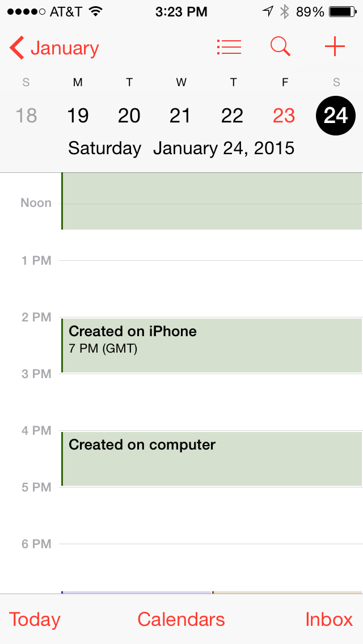Open Created on iPhone event
This screenshot has height=644, width=363.
point(211,345)
